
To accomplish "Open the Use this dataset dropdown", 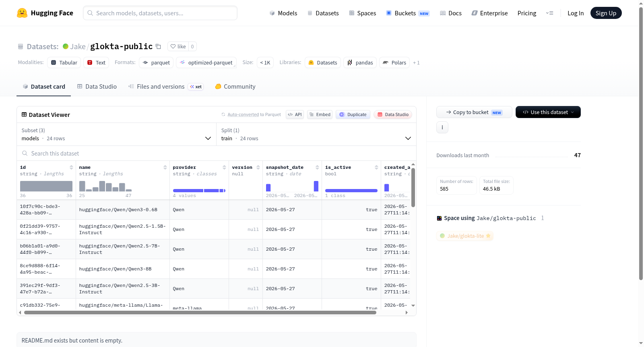I will pyautogui.click(x=548, y=112).
